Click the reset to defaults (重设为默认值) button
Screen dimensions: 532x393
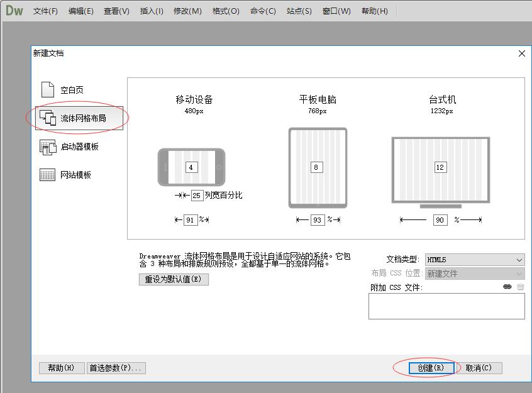point(173,279)
